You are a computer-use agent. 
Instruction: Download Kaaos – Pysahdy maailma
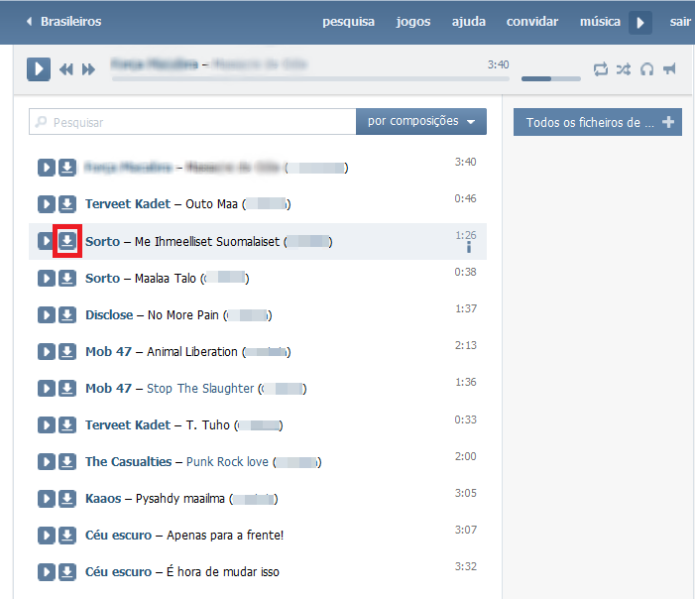click(67, 499)
